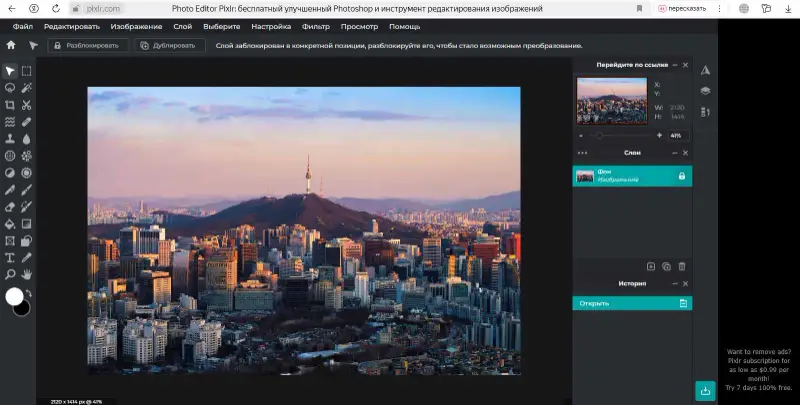
Task: Activate the Eraser tool
Action: click(x=10, y=207)
